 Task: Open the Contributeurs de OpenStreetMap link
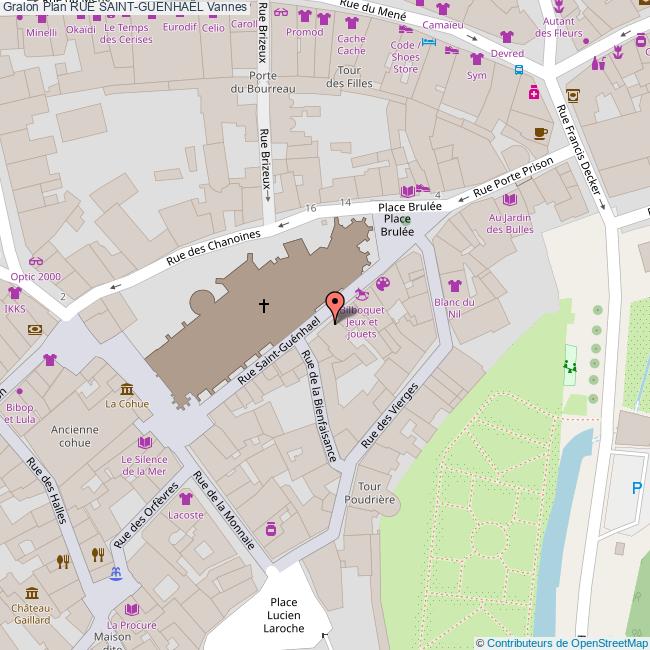coord(561,642)
